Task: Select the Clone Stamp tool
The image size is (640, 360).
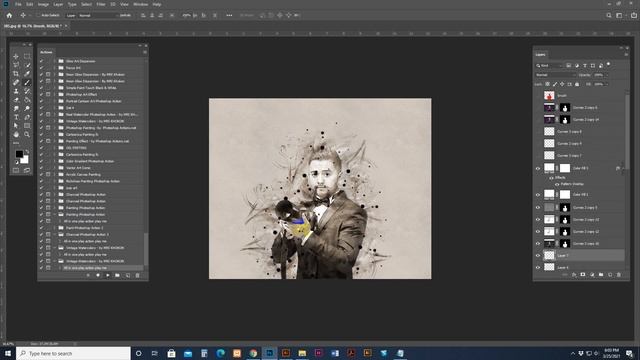Action: click(x=16, y=91)
